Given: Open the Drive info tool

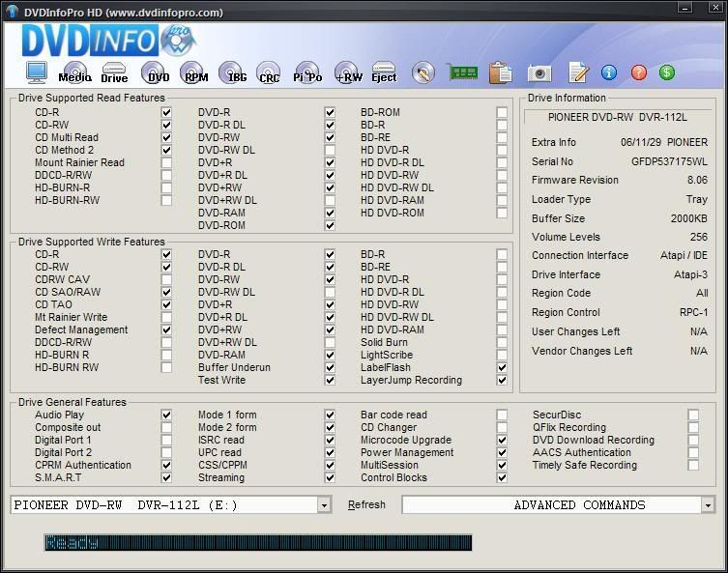Looking at the screenshot, I should 114,72.
